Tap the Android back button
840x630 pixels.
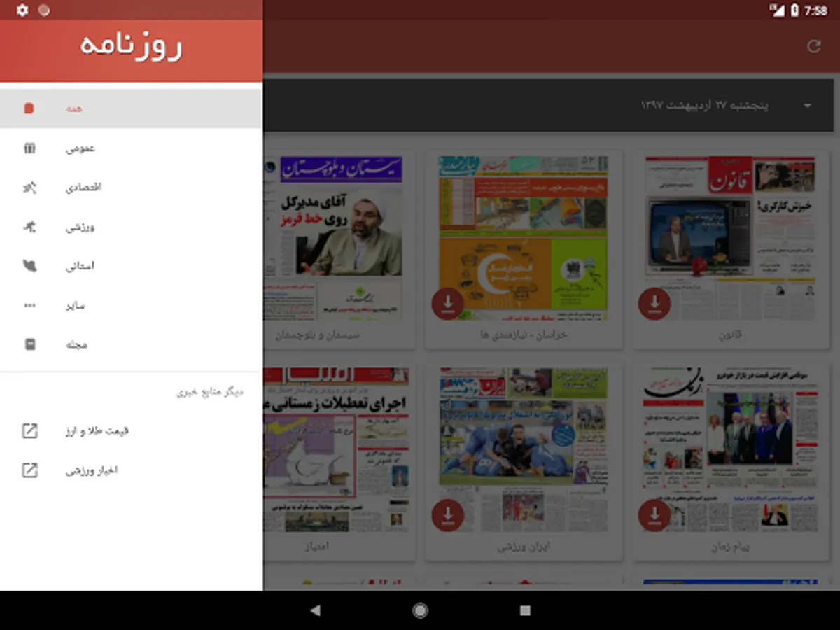[315, 610]
